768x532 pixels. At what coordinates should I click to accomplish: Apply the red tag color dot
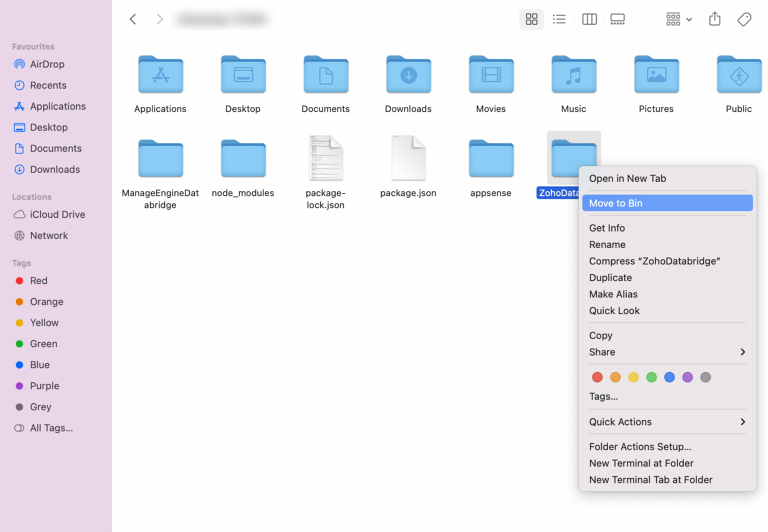[x=597, y=377]
